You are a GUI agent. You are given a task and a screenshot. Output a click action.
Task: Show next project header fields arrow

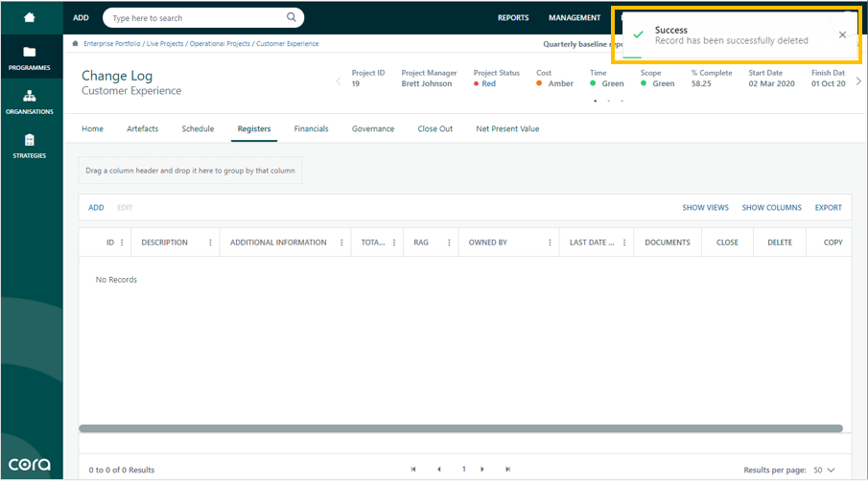pyautogui.click(x=858, y=81)
